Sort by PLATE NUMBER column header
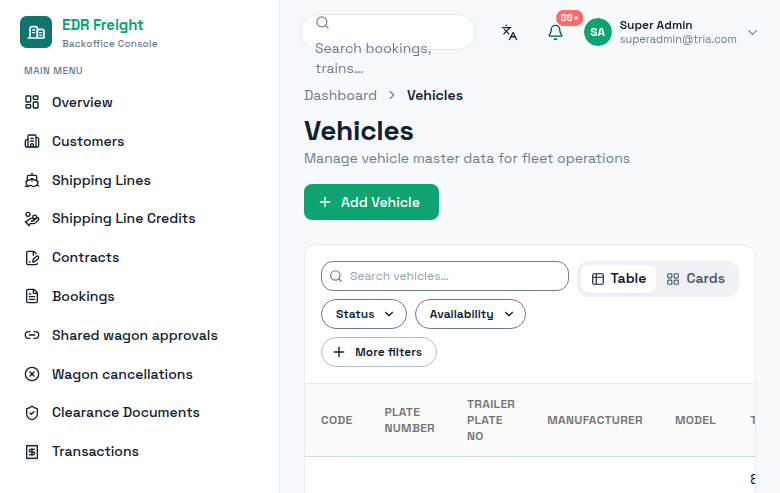The image size is (780, 493). click(409, 420)
